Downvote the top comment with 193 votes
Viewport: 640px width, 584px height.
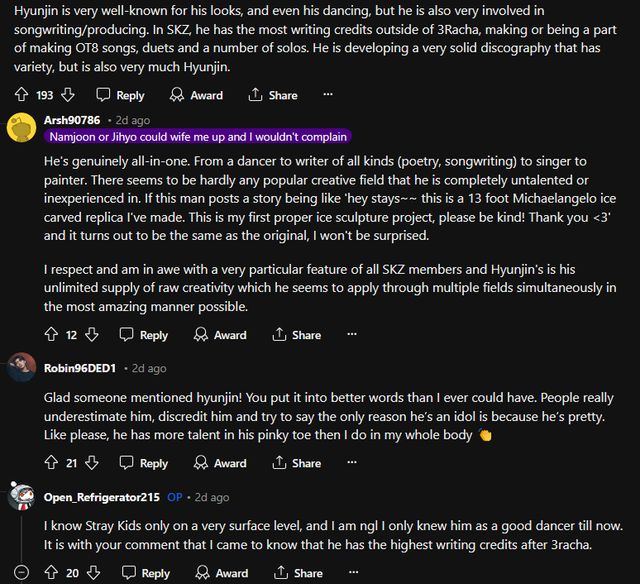pyautogui.click(x=68, y=95)
